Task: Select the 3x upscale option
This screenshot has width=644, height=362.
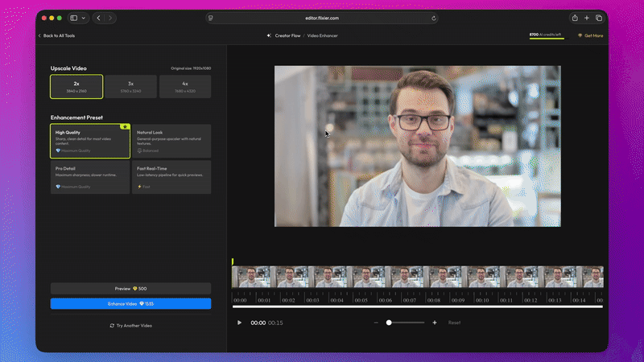Action: 130,86
